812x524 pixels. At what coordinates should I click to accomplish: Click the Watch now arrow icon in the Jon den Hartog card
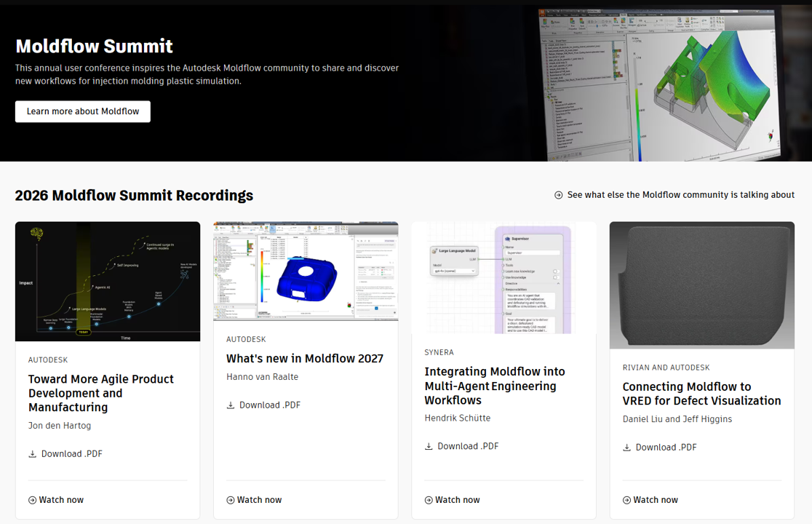tap(32, 500)
